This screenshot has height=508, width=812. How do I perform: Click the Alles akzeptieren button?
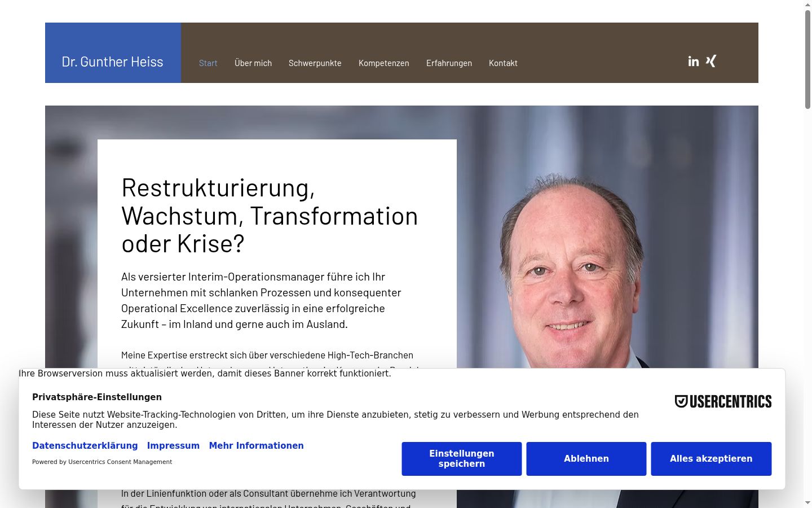(711, 459)
